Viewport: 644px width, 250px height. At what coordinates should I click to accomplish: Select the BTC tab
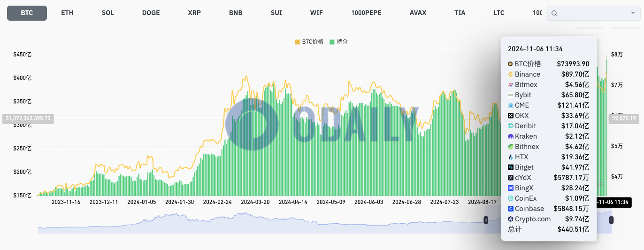pos(27,13)
